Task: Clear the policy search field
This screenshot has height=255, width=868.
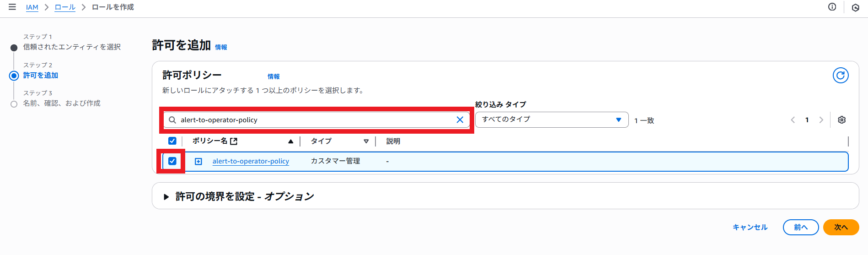Action: (x=460, y=120)
